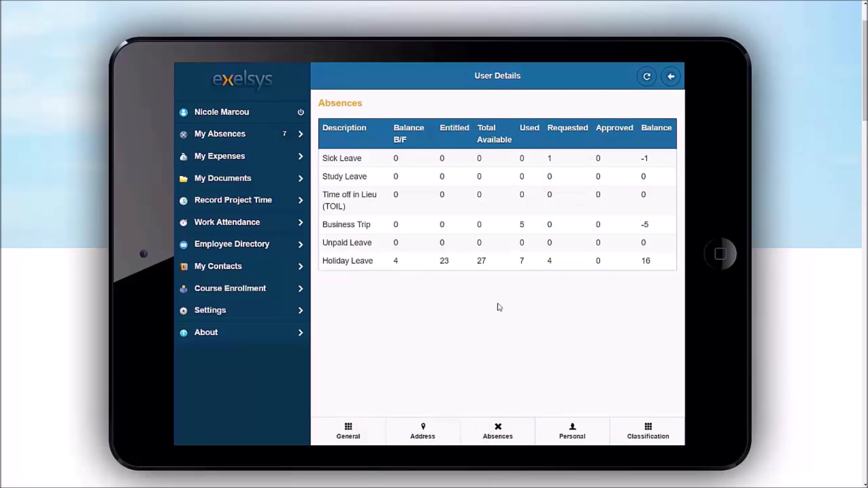The width and height of the screenshot is (868, 488).
Task: Open My Documents folder icon
Action: [x=184, y=178]
